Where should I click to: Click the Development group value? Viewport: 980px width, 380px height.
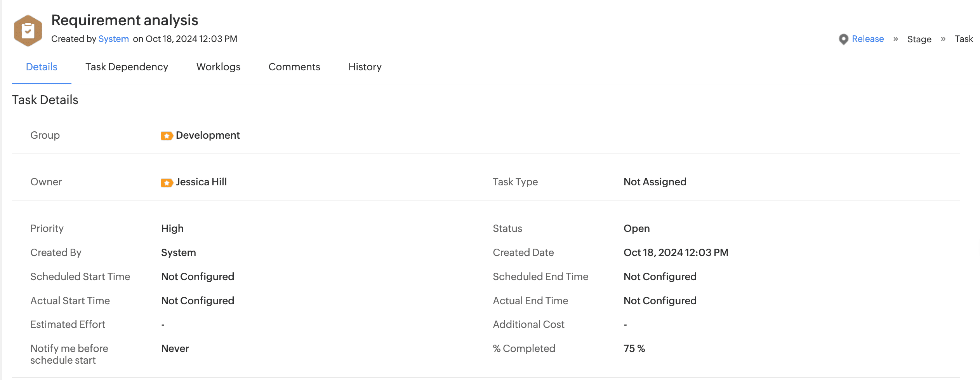click(208, 135)
